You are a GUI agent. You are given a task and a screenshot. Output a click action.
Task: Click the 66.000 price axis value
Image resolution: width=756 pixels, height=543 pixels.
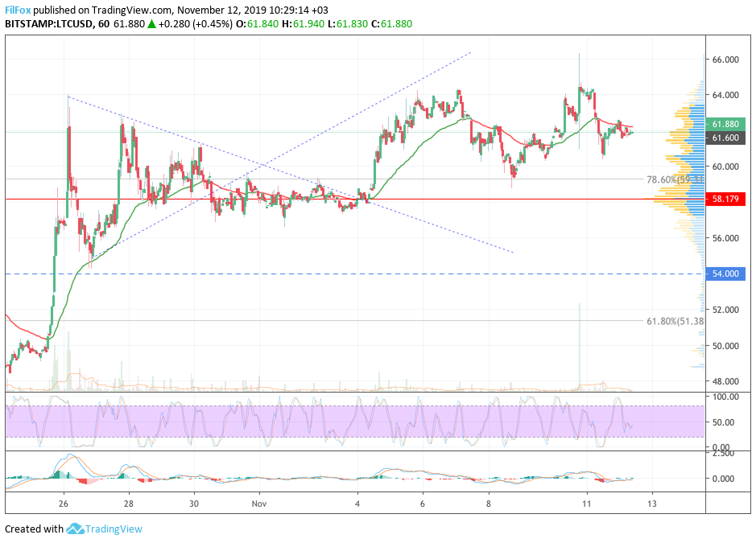[725, 60]
